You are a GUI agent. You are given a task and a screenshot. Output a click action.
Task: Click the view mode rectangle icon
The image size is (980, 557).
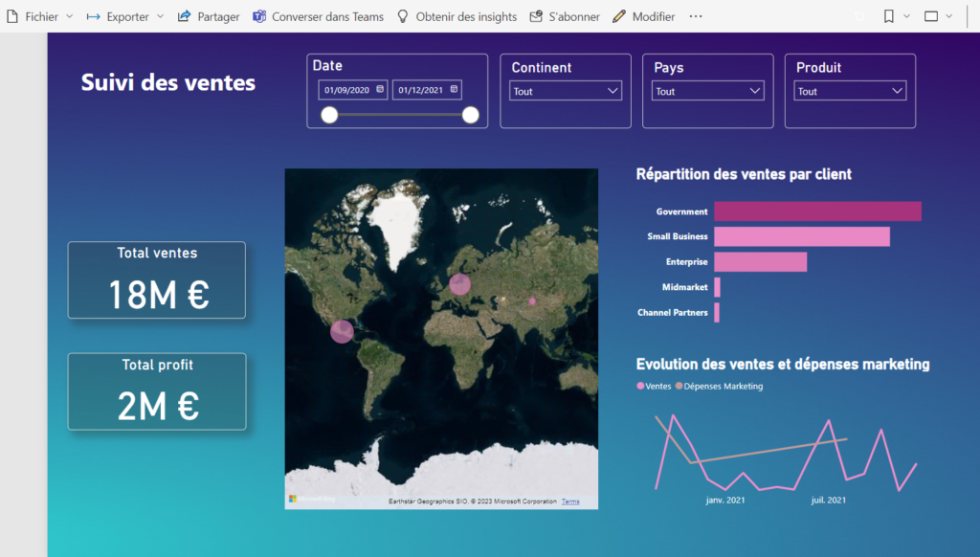tap(932, 16)
